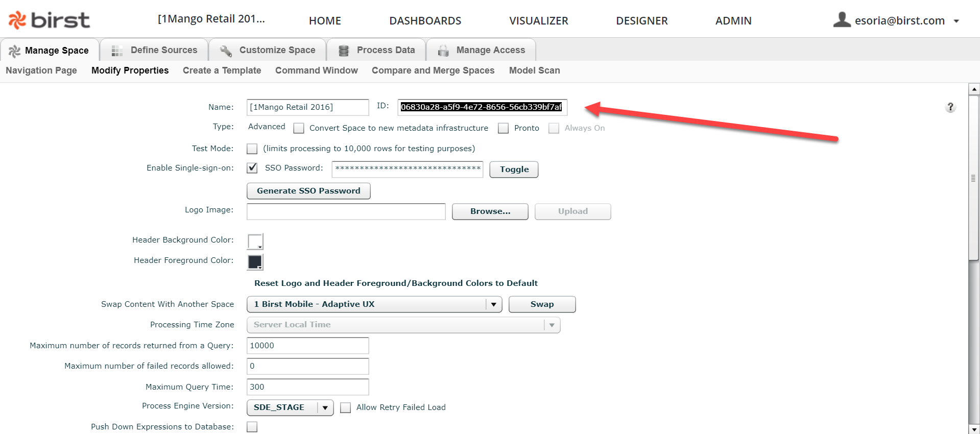This screenshot has height=434, width=980.
Task: Click Generate SSO Password button
Action: coord(308,191)
